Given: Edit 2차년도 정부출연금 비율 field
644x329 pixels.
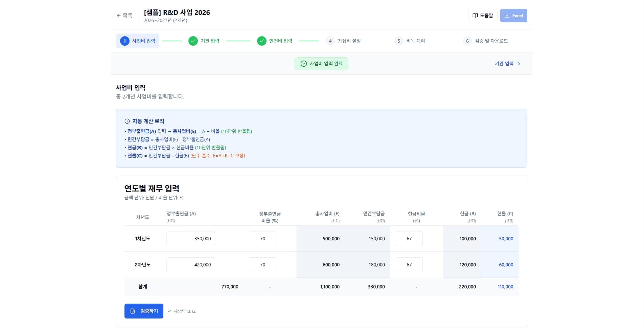Looking at the screenshot, I should [x=262, y=265].
